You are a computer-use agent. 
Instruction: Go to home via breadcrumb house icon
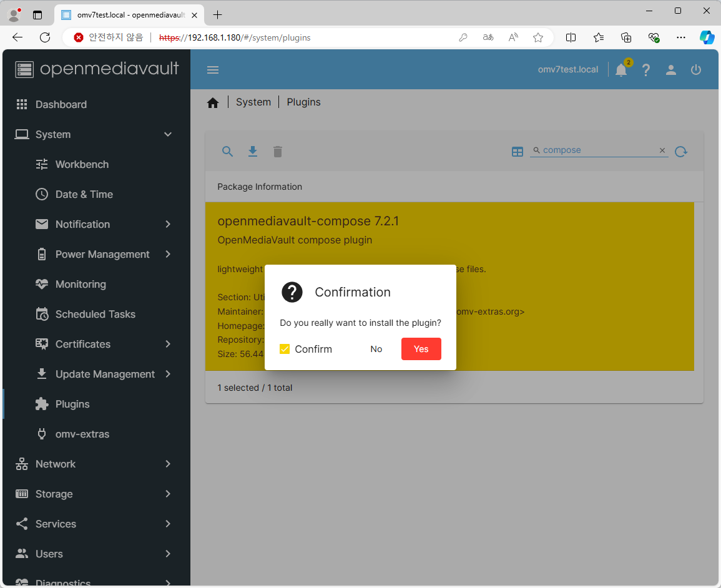(212, 102)
